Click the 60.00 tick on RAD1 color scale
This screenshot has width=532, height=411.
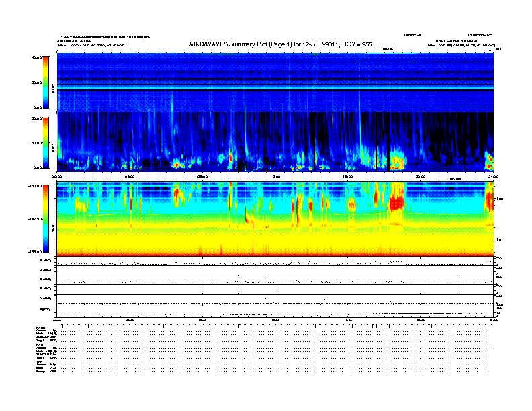point(36,118)
